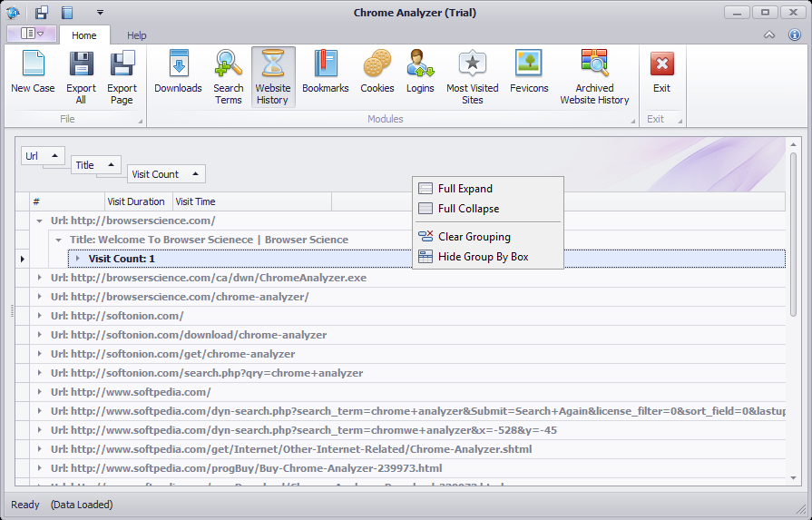812x520 pixels.
Task: Click the Ready status text
Action: click(x=24, y=505)
